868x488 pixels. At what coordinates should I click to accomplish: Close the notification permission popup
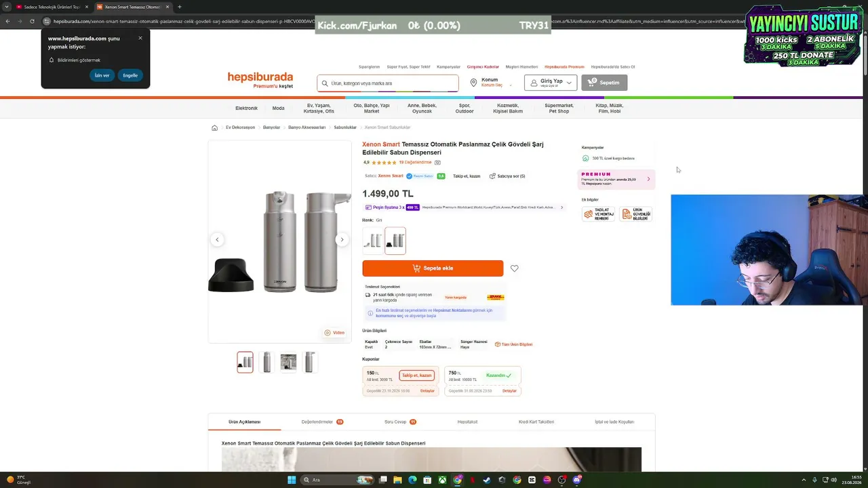(x=140, y=38)
